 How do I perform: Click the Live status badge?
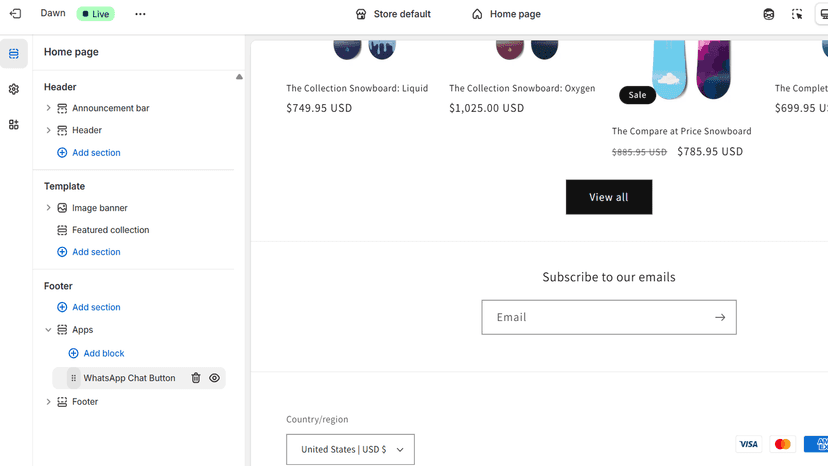coord(96,14)
